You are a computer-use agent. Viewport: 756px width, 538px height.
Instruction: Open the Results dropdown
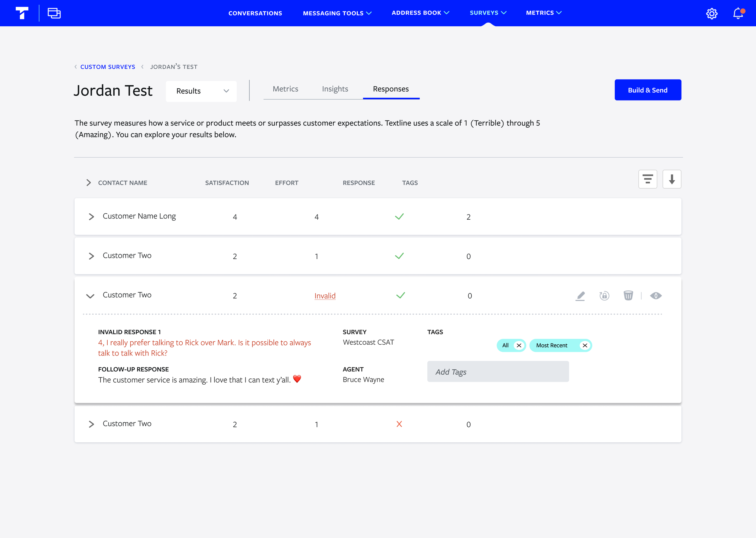click(x=201, y=91)
